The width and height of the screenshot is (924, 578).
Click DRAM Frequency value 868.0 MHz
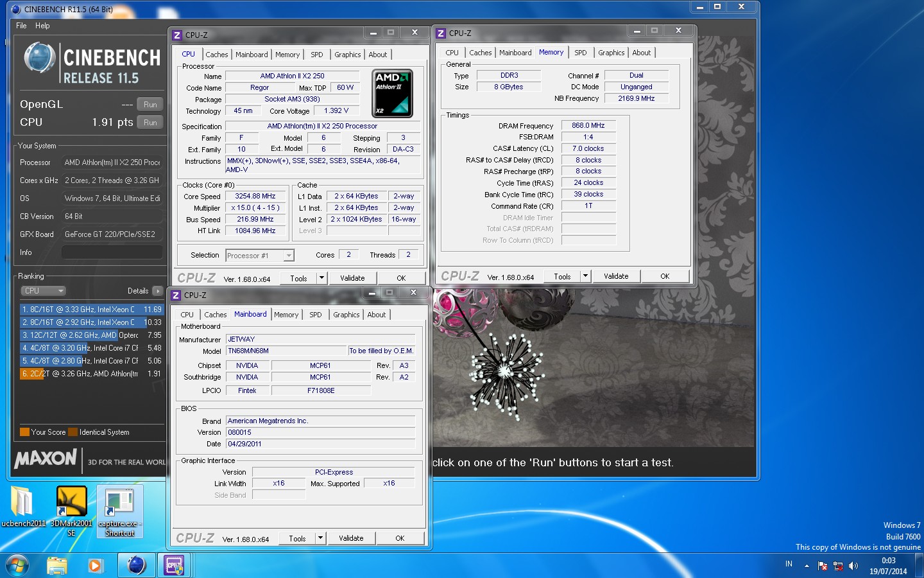[x=588, y=125]
